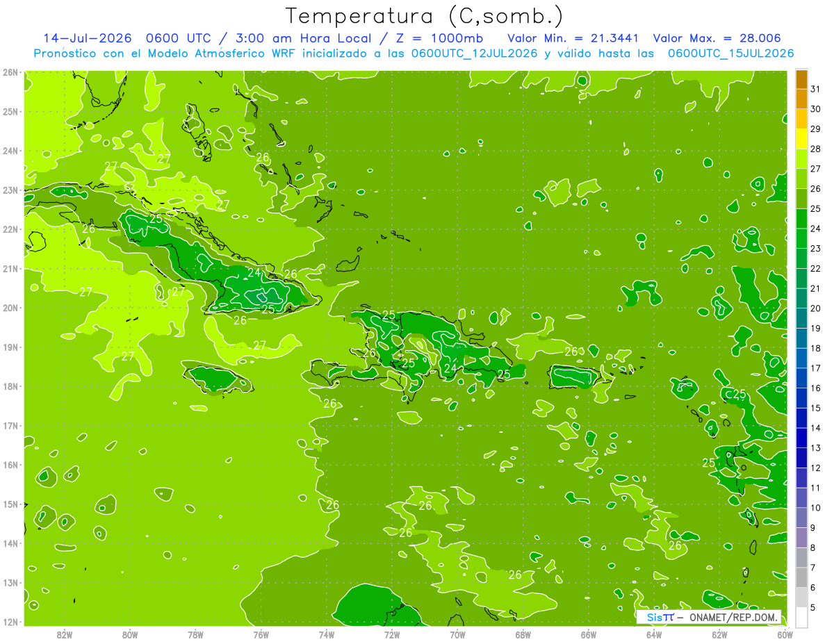
Task: Click the longitude axis label "74W"
Action: pyautogui.click(x=327, y=634)
